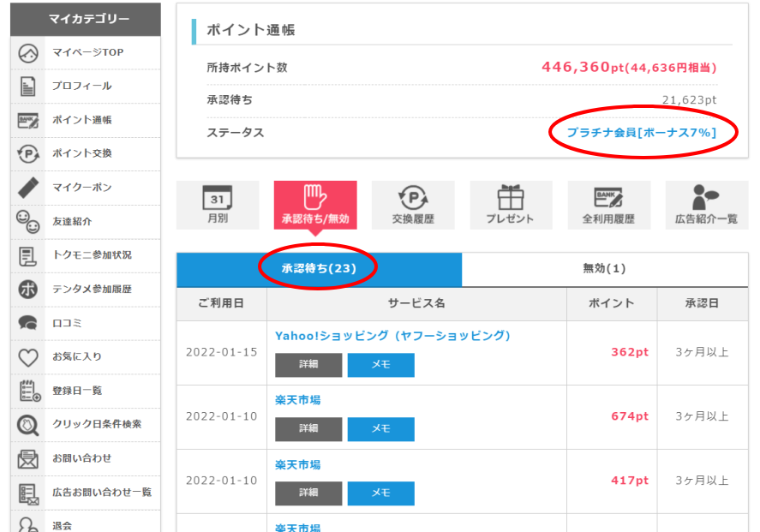Open お気に入り in the sidebar
760x532 pixels.
pyautogui.click(x=77, y=356)
